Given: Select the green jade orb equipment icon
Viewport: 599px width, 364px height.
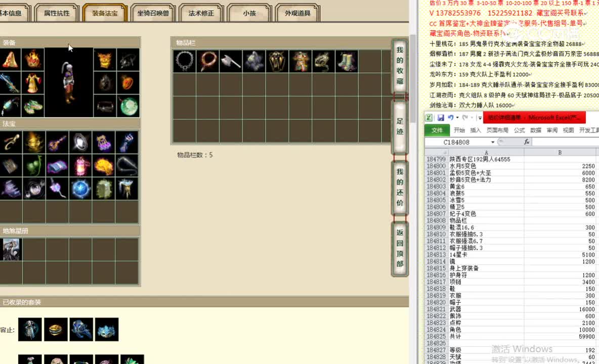Looking at the screenshot, I should pyautogui.click(x=128, y=106).
